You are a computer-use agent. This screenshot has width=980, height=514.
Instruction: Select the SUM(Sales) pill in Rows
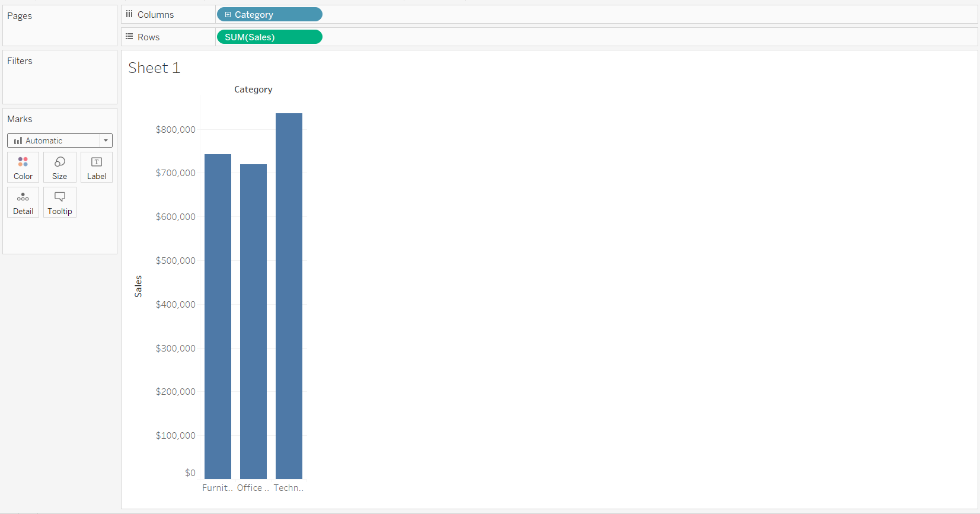(270, 37)
